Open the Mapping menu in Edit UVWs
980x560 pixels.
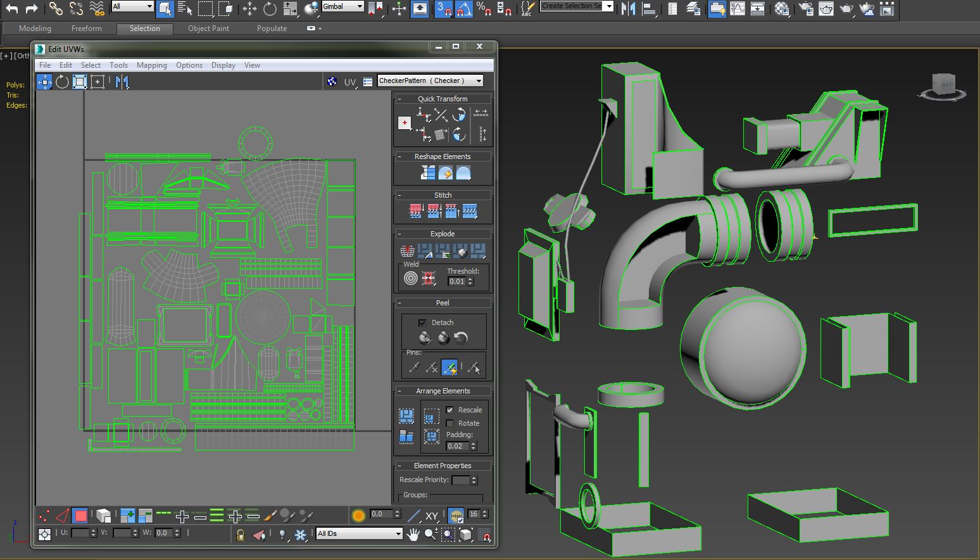tap(152, 65)
